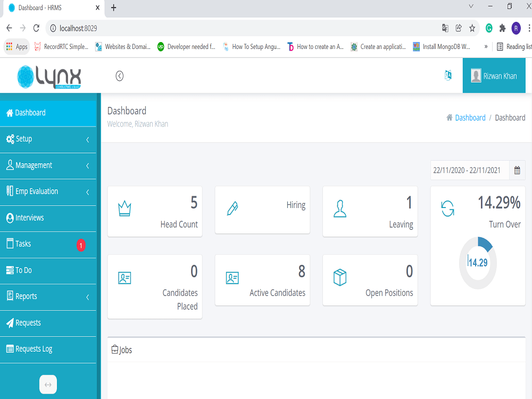Screen dimensions: 532x399
Task: Click the breadcrumb home icon
Action: tap(449, 118)
